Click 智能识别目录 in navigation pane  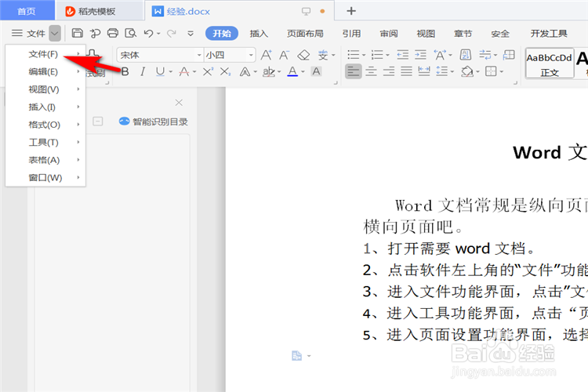coord(154,122)
